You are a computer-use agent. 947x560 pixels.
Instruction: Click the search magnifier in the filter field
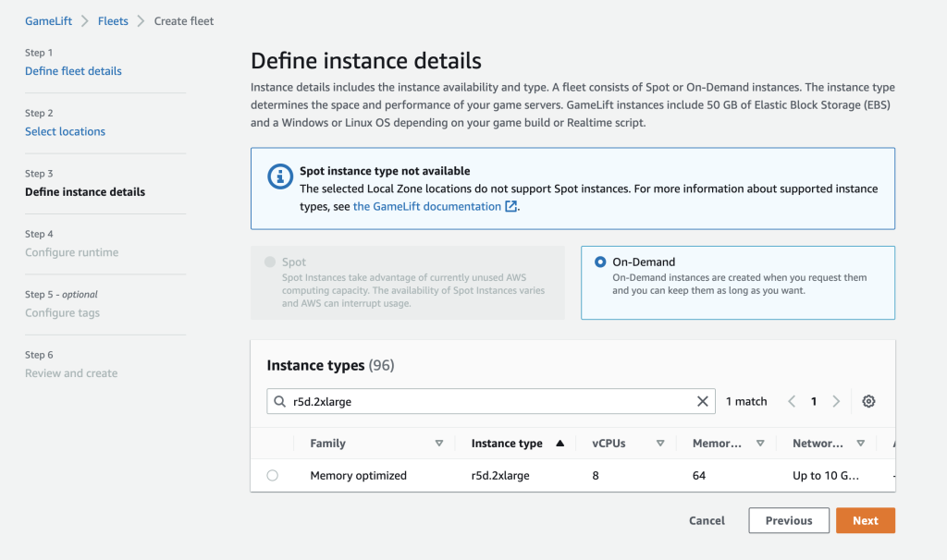278,401
